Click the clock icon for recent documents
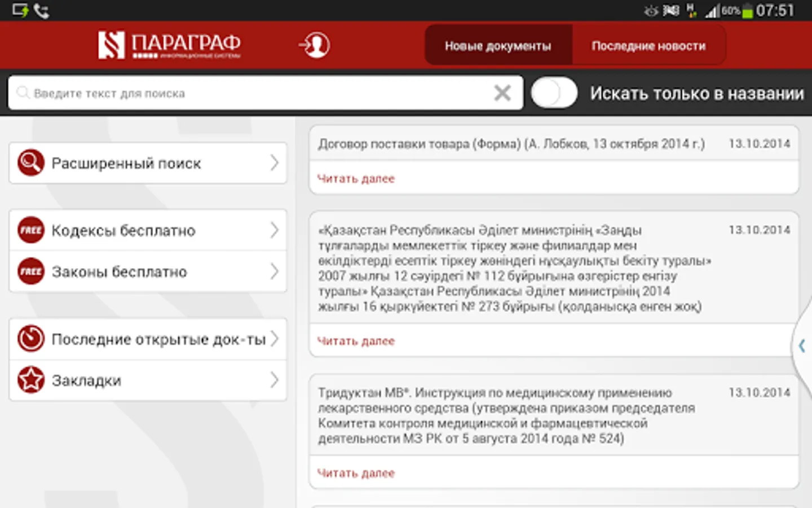 tap(30, 339)
